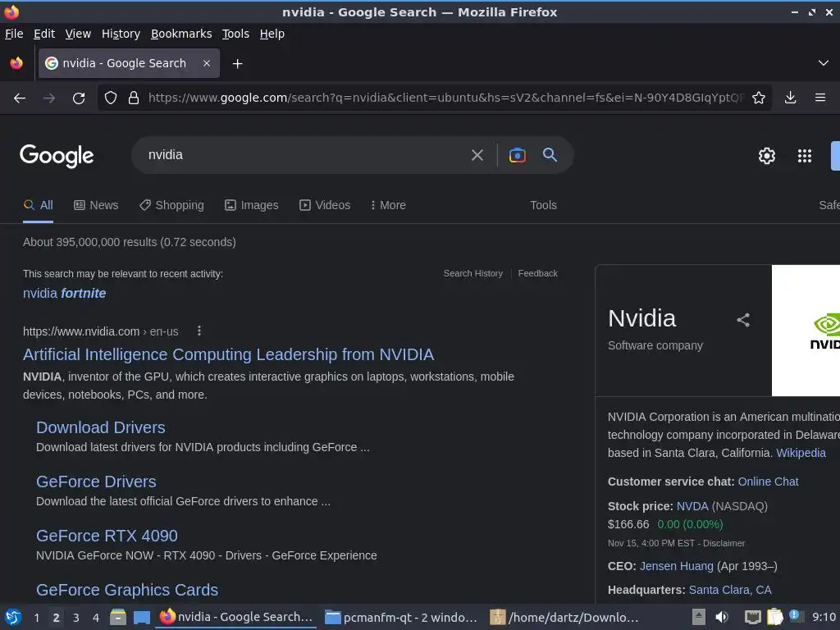Close the nvidia Google Search tab
The height and width of the screenshot is (630, 840).
point(207,63)
